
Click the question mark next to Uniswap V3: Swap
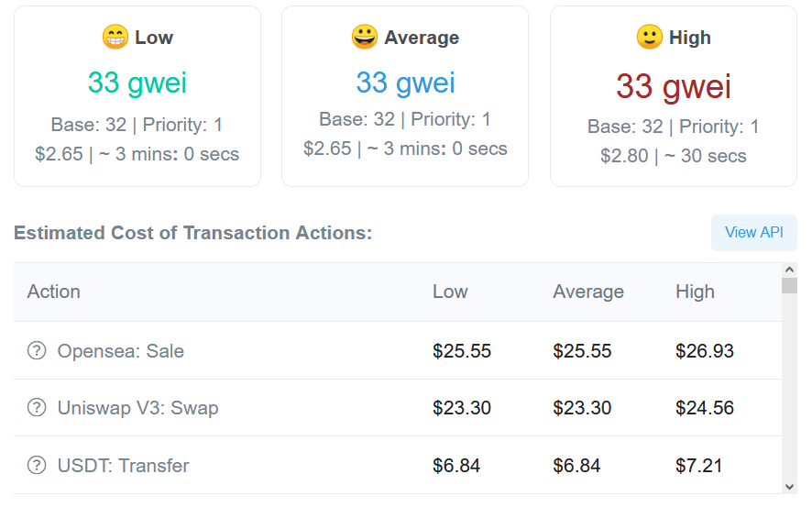[37, 408]
